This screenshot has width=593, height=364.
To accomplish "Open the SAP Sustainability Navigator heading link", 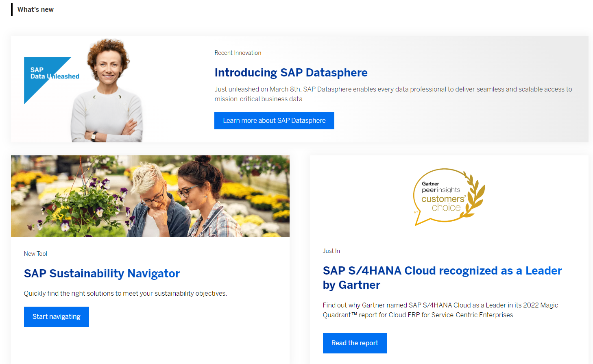I will 102,273.
